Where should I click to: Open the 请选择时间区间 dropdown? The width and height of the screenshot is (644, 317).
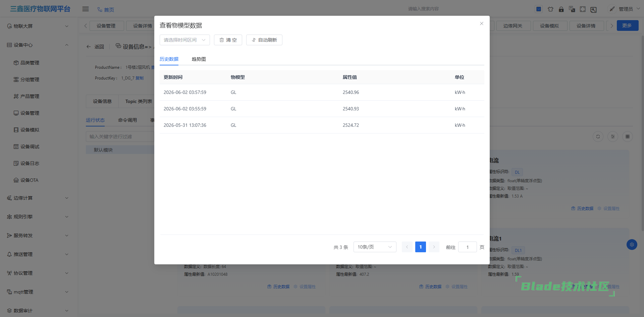tap(185, 40)
